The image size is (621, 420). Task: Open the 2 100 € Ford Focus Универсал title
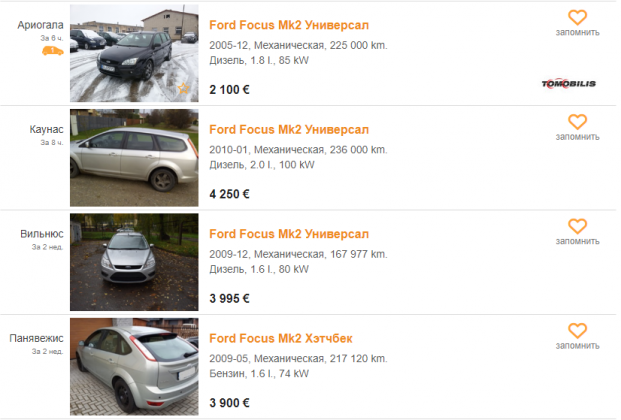coord(289,25)
